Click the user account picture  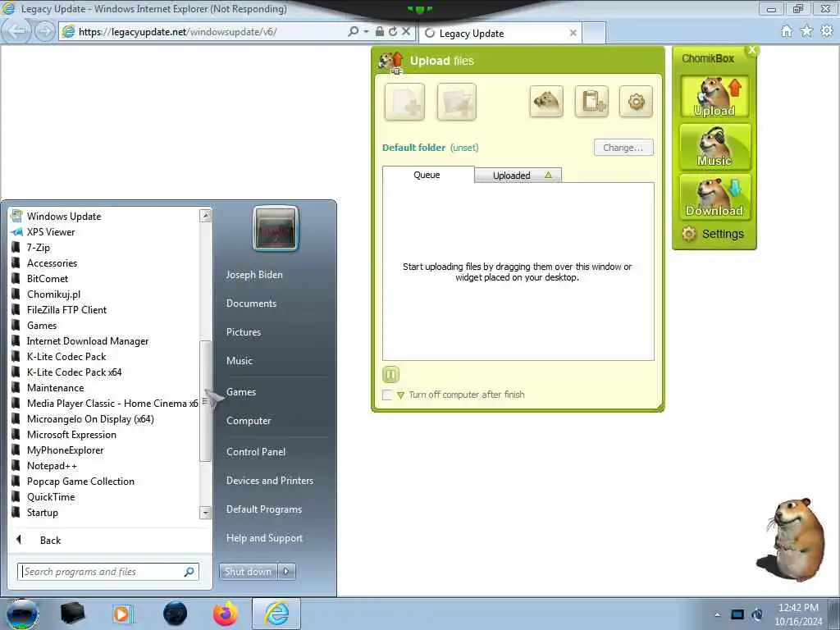pyautogui.click(x=276, y=228)
